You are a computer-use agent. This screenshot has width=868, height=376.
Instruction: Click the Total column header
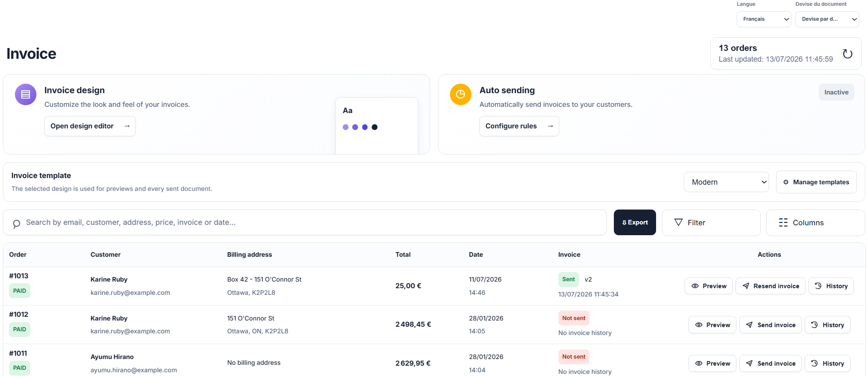coord(403,255)
